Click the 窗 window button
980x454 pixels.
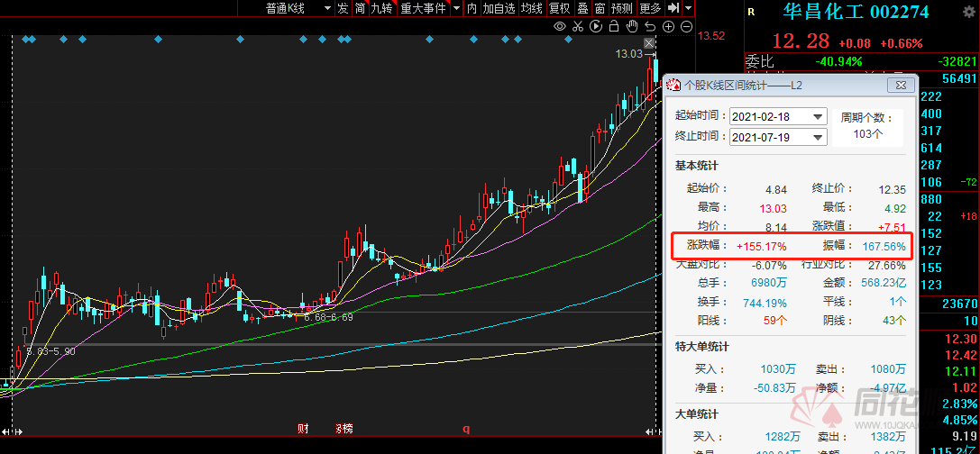click(600, 8)
